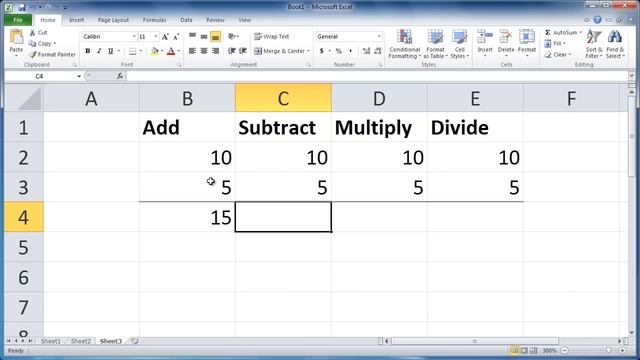Click the Insert Function fx button
This screenshot has height=360, width=640.
(x=120, y=76)
